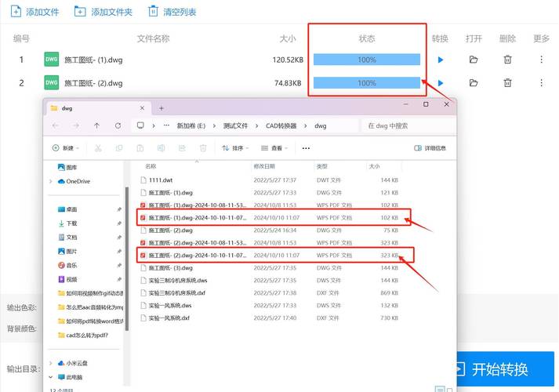Click the 添加文件夹 add folder button
559x392 pixels.
click(x=103, y=12)
